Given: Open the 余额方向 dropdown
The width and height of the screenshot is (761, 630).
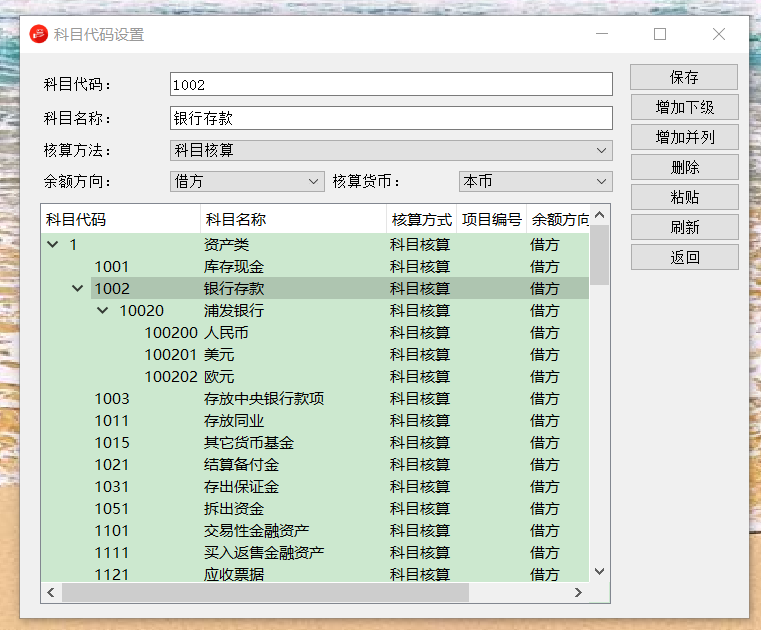Looking at the screenshot, I should tap(247, 181).
